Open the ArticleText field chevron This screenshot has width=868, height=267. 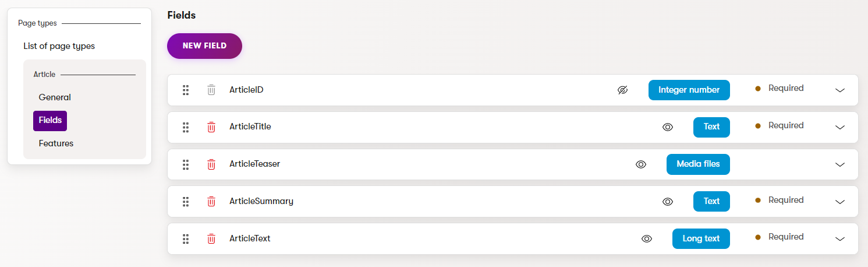839,239
